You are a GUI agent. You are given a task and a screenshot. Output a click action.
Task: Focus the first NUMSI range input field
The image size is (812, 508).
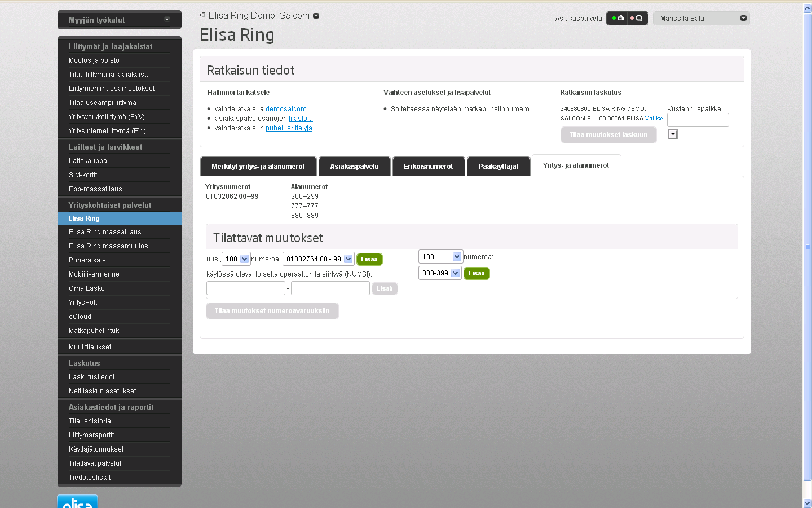point(246,288)
